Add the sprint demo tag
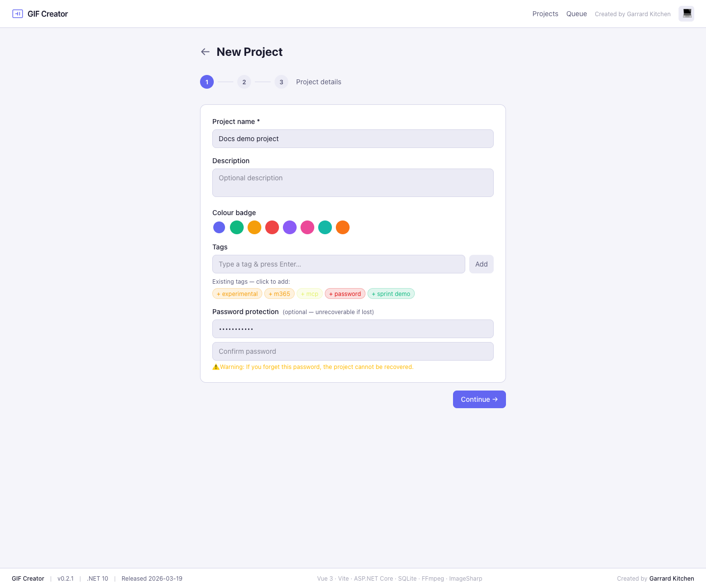Screen dimensions: 706x588 coord(391,294)
